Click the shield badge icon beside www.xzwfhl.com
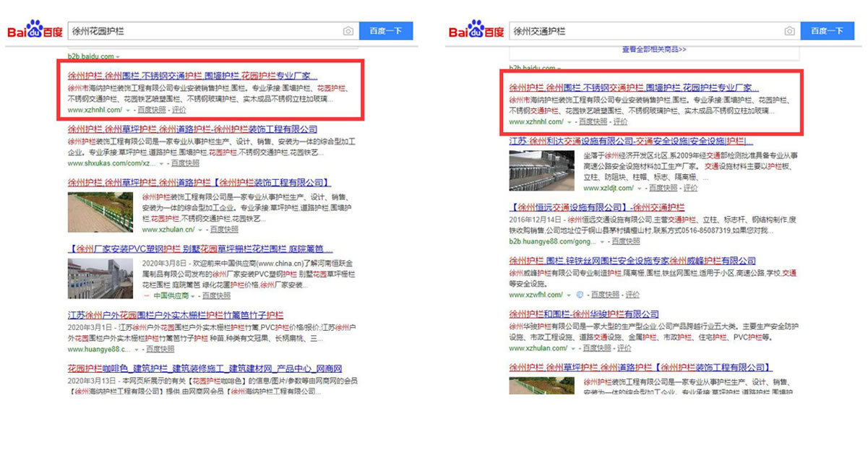The height and width of the screenshot is (463, 868). click(579, 295)
